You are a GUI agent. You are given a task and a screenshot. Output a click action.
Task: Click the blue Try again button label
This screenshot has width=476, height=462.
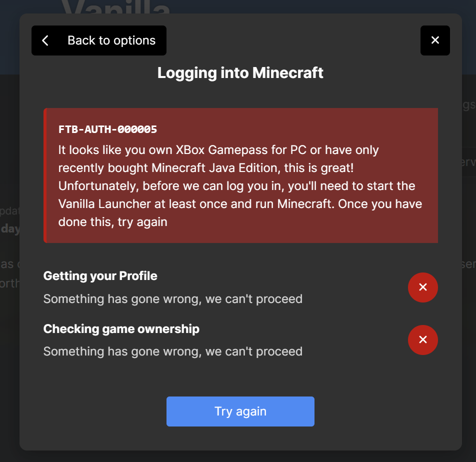[x=240, y=411]
